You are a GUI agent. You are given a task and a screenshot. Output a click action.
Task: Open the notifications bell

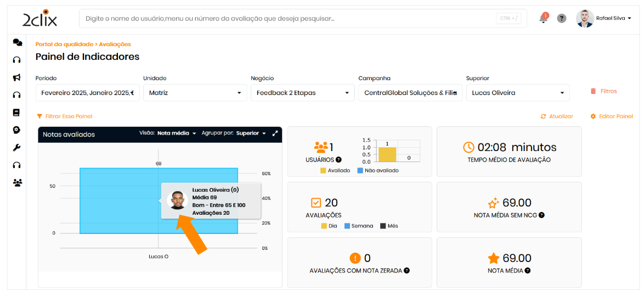[x=543, y=18]
